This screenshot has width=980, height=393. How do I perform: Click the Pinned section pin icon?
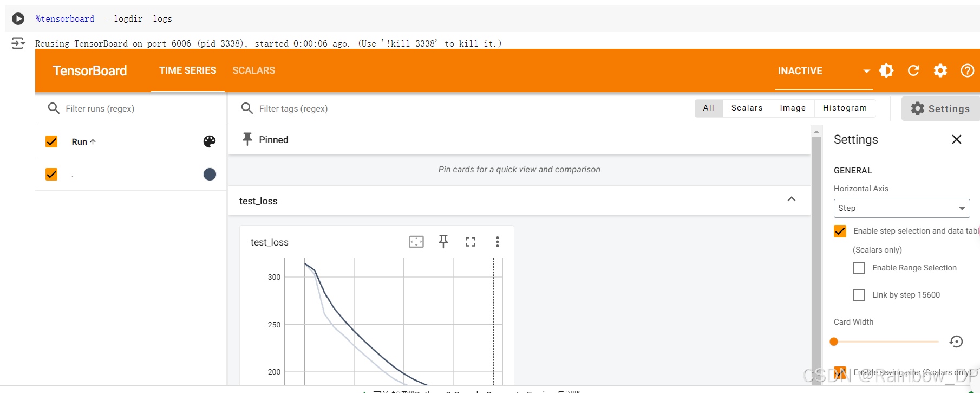click(x=247, y=139)
